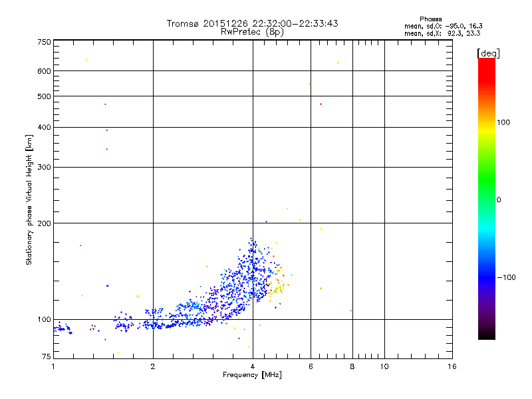Viewport: 532px width, 399px height.
Task: Click the colorbar tick label "100"
Action: pyautogui.click(x=503, y=122)
